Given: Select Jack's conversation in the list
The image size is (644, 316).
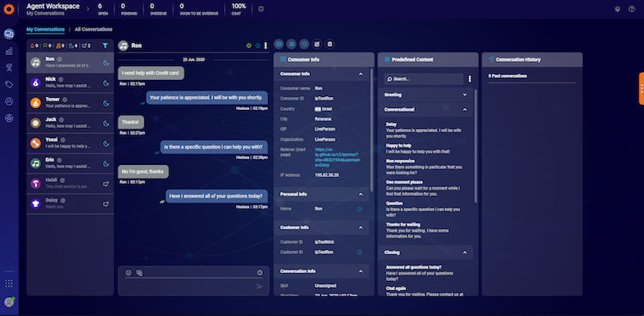Looking at the screenshot, I should click(x=70, y=123).
